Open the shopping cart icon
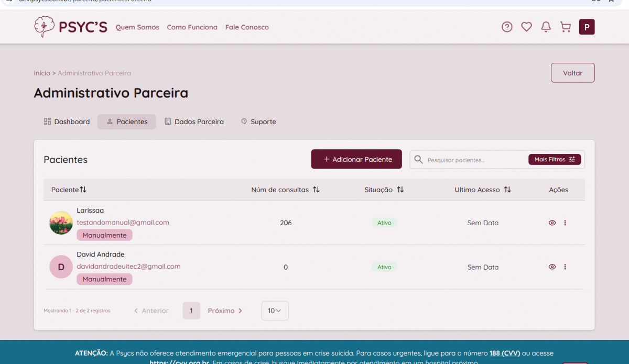629x364 pixels. [565, 27]
